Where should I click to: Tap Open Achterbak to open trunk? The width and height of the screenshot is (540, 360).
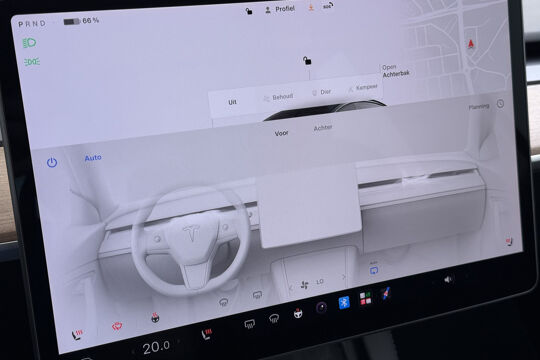click(396, 71)
